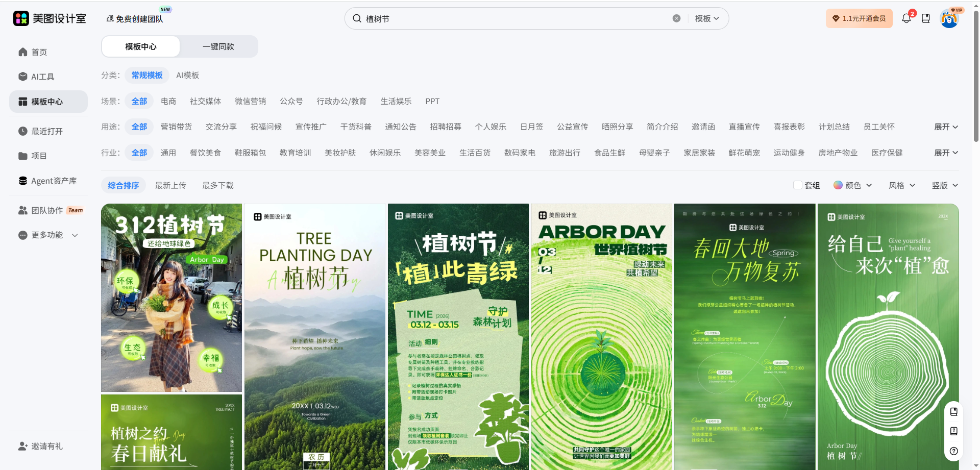Open the 颜色 color filter

(x=852, y=185)
